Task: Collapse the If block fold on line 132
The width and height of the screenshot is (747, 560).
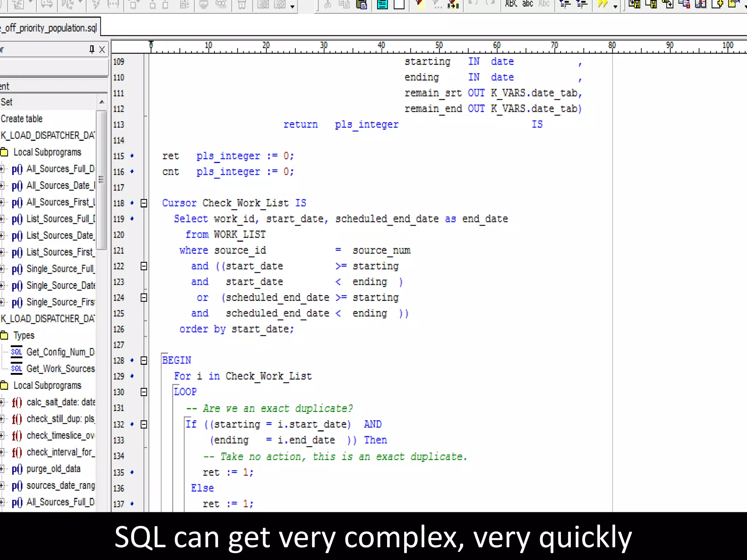Action: [x=144, y=424]
